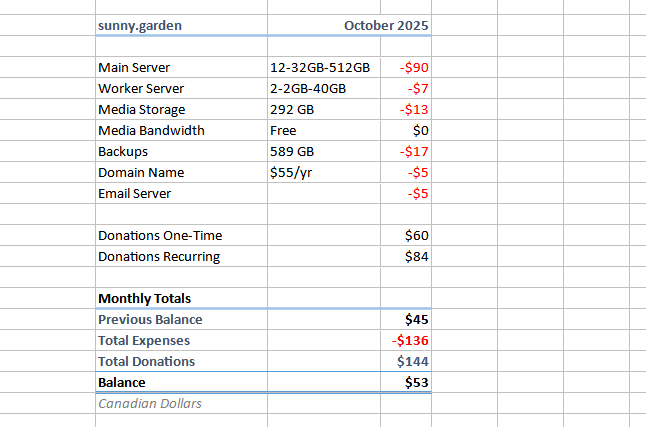Click the Media Storage label cell
The image size is (646, 427).
pos(181,110)
